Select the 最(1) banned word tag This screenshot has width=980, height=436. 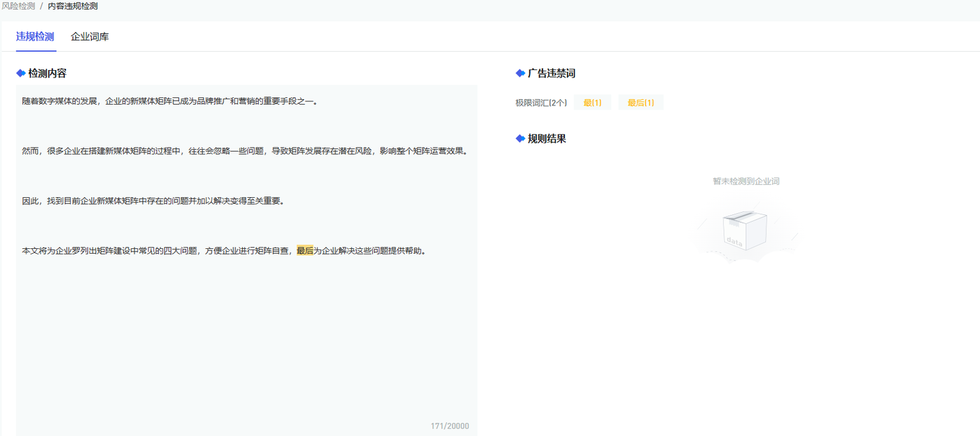592,103
